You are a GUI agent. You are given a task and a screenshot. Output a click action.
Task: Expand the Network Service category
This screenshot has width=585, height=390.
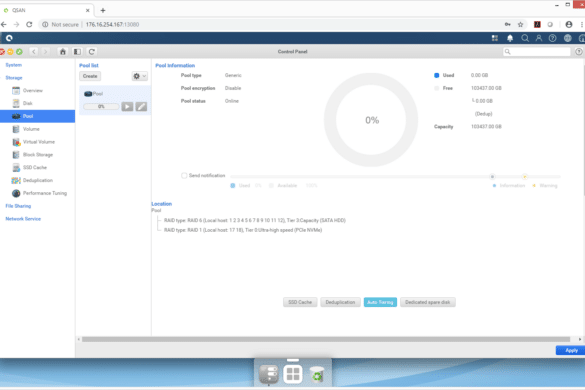click(23, 219)
